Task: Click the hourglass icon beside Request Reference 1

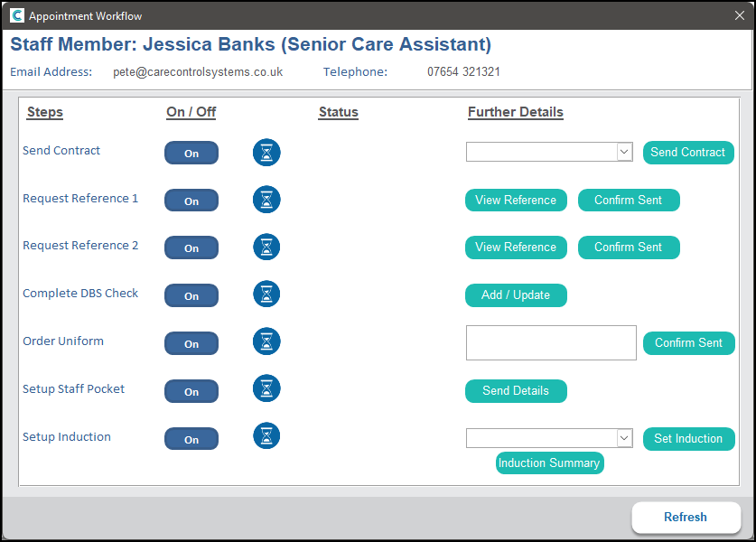Action: pos(266,200)
